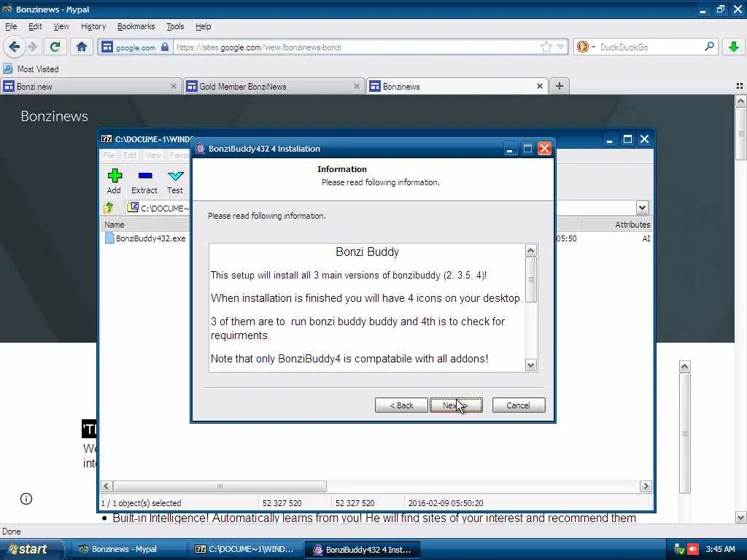This screenshot has height=560, width=747.
Task: Bookmark the page with the star icon
Action: point(546,47)
